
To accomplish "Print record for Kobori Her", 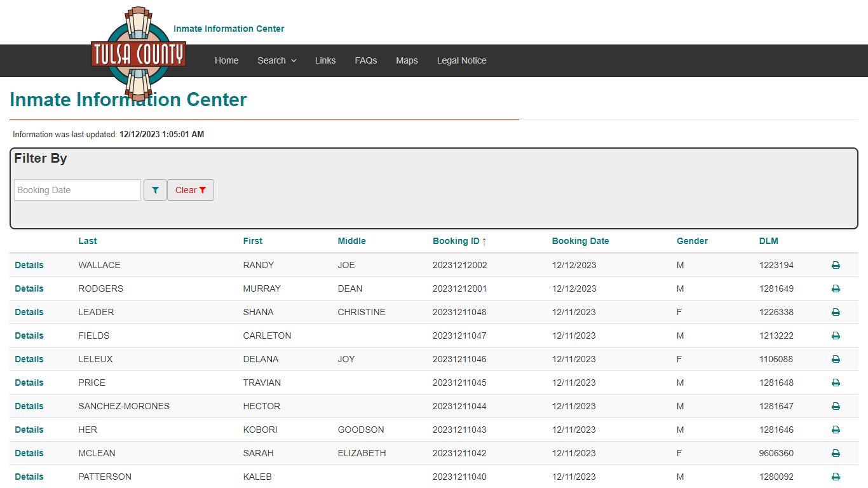I will tap(836, 430).
